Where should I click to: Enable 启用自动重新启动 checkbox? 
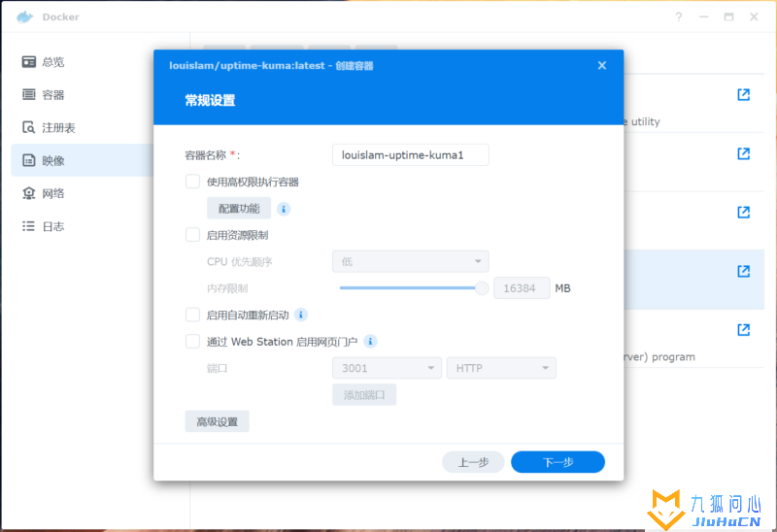[192, 315]
